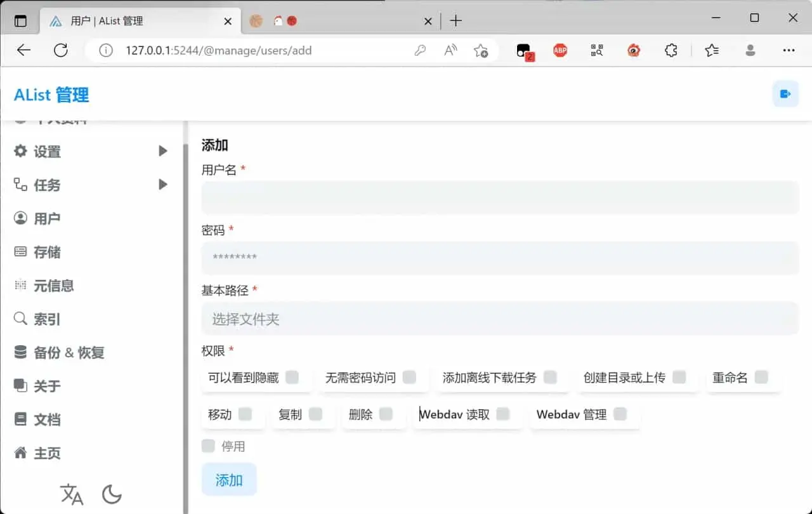Open the QR code extension icon
The height and width of the screenshot is (514, 812).
pyautogui.click(x=596, y=51)
